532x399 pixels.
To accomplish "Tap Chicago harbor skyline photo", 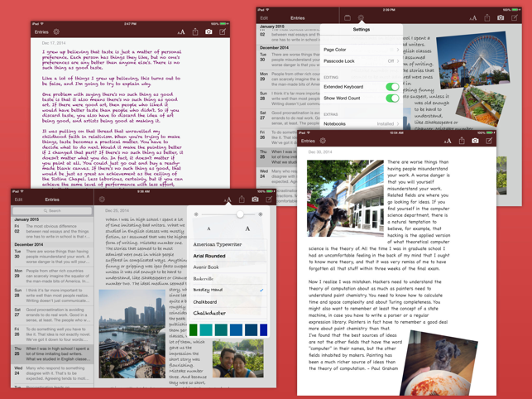I will pyautogui.click(x=132, y=334).
